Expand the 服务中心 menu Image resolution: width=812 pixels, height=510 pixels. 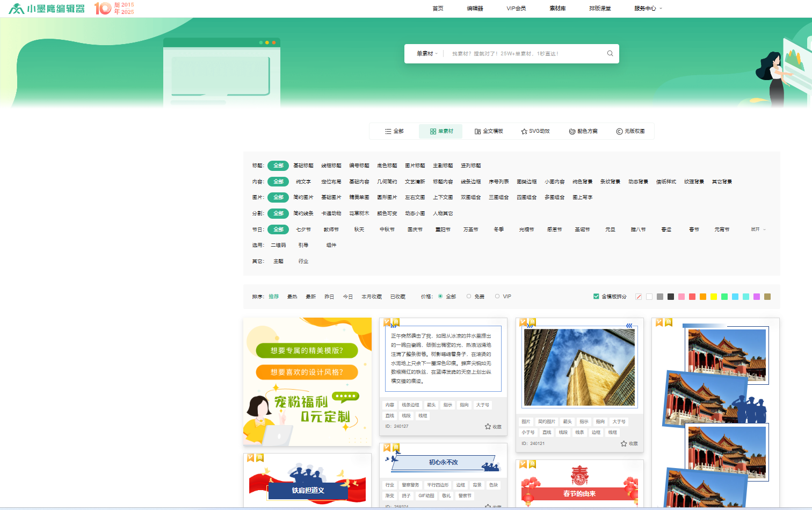648,9
